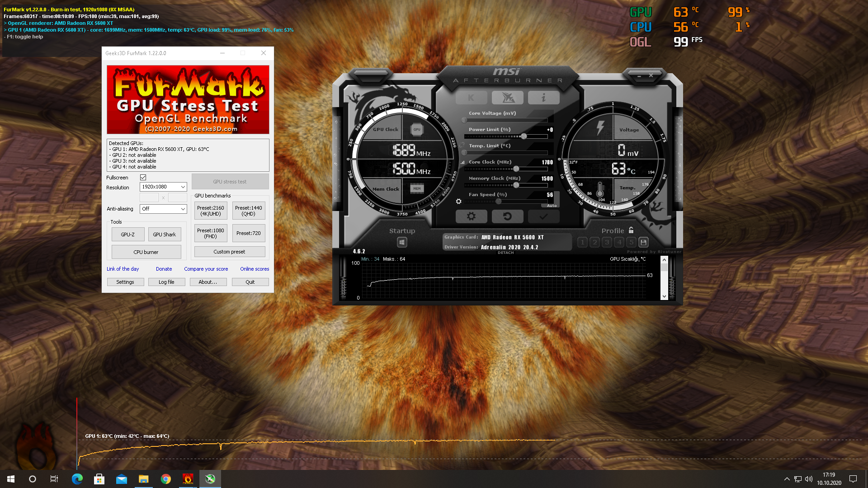
Task: Click the custom width input field
Action: pos(149,197)
